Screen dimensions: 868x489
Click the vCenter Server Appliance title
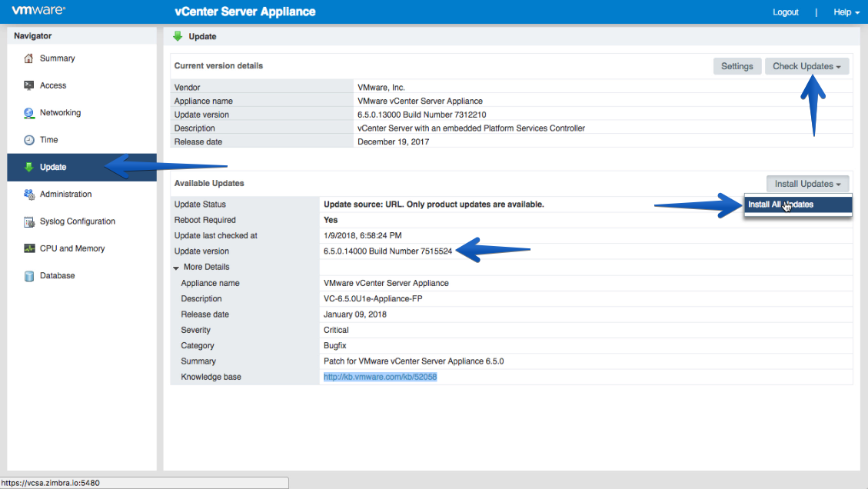pos(244,12)
